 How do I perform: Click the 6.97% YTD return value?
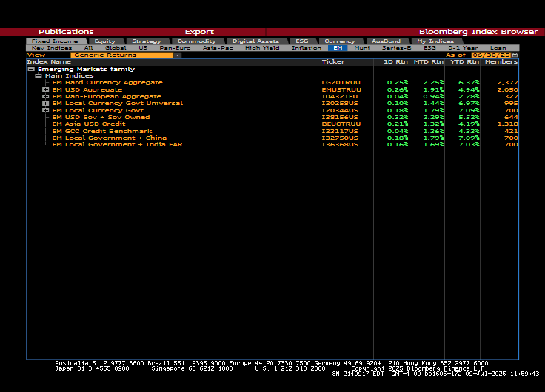point(469,103)
